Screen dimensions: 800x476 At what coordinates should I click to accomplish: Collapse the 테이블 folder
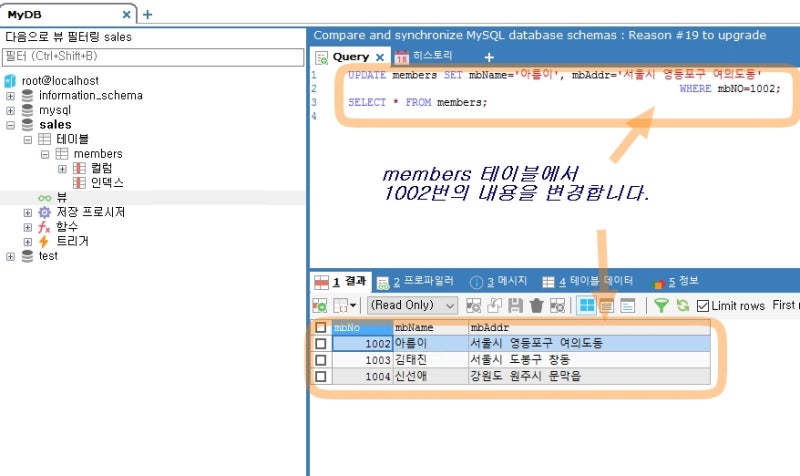[x=28, y=139]
